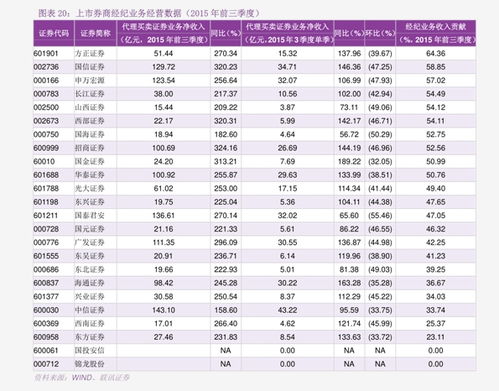Screen dimensions: 499x391
Task: Select the company name 国信证券
Action: [89, 67]
